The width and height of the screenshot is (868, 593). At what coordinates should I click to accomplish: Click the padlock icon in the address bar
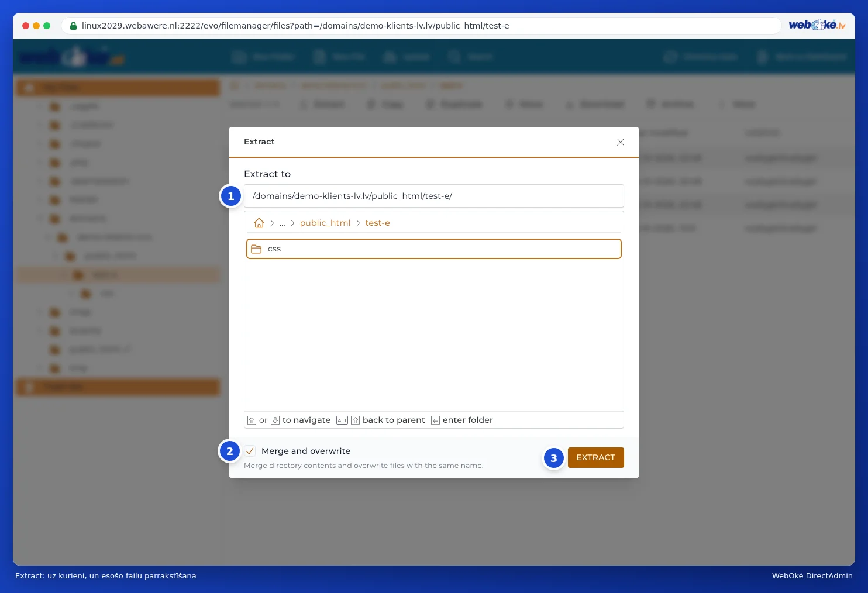(x=73, y=26)
